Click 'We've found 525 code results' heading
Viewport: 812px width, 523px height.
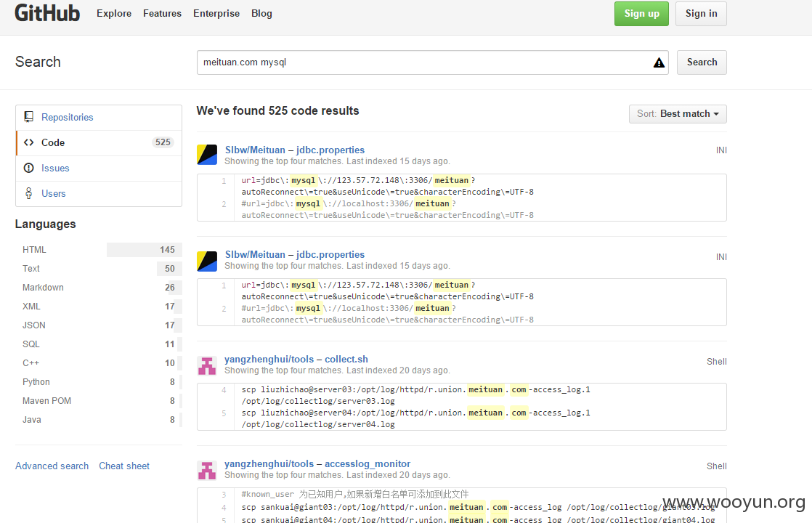(277, 111)
